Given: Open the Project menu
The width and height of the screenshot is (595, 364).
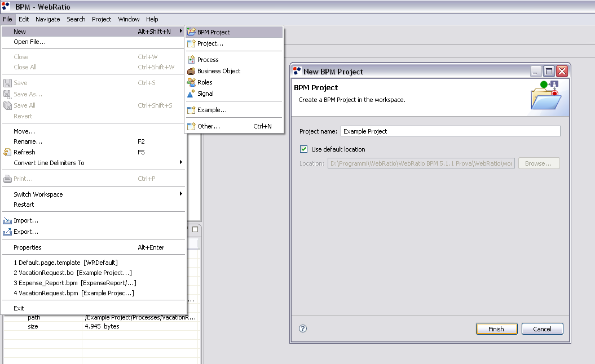Looking at the screenshot, I should coord(102,19).
